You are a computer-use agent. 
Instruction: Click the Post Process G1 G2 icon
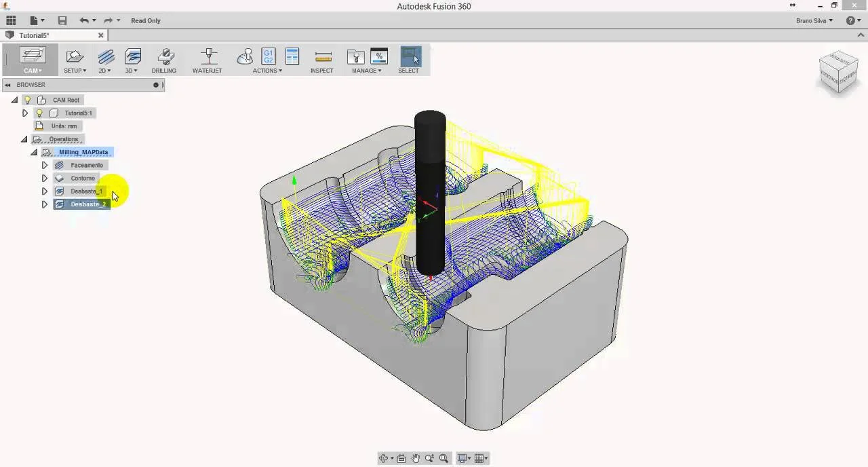point(269,56)
